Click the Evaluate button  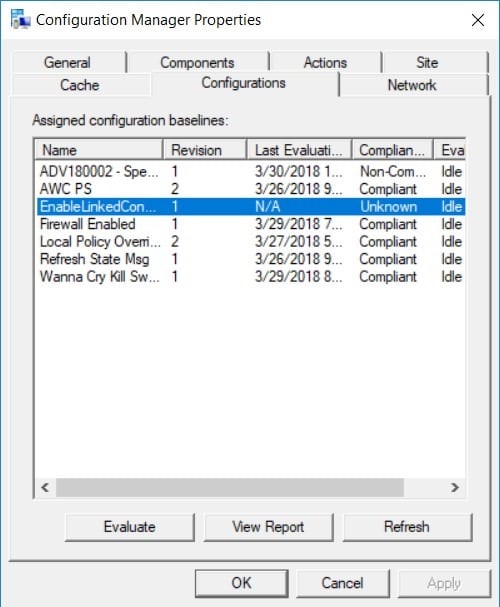point(130,527)
